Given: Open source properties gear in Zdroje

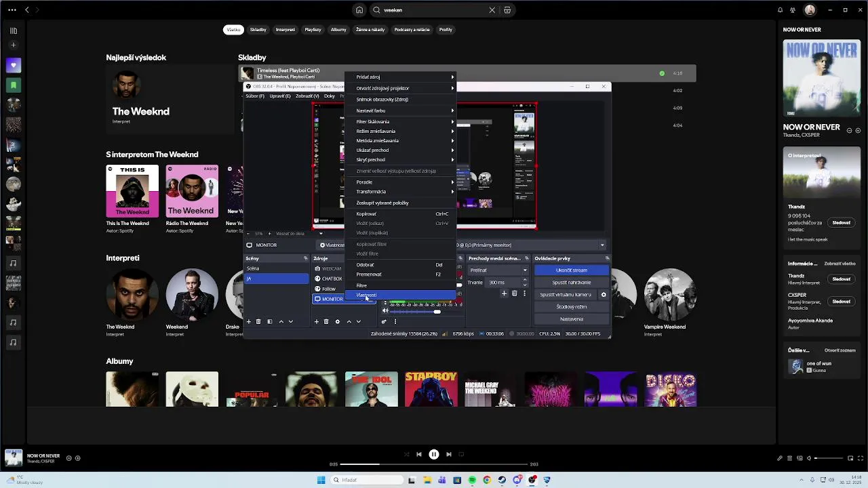Looking at the screenshot, I should [x=338, y=321].
